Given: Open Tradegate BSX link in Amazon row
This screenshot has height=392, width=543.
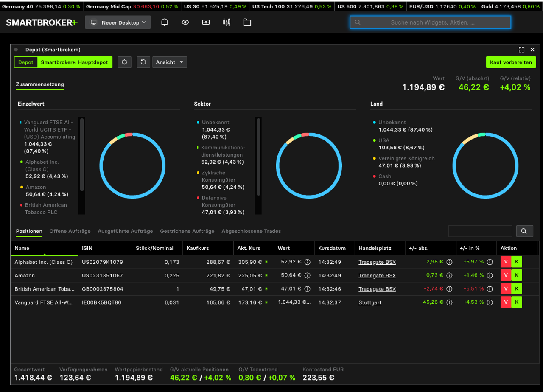Looking at the screenshot, I should click(x=377, y=276).
